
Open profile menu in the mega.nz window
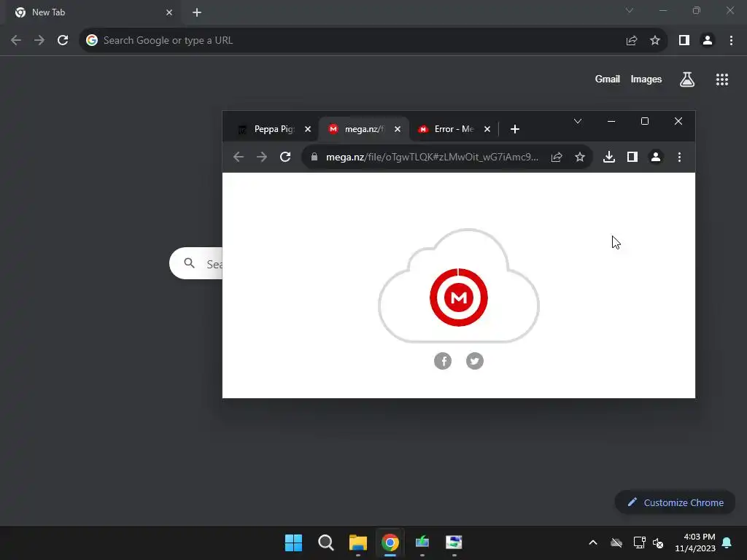coord(656,157)
